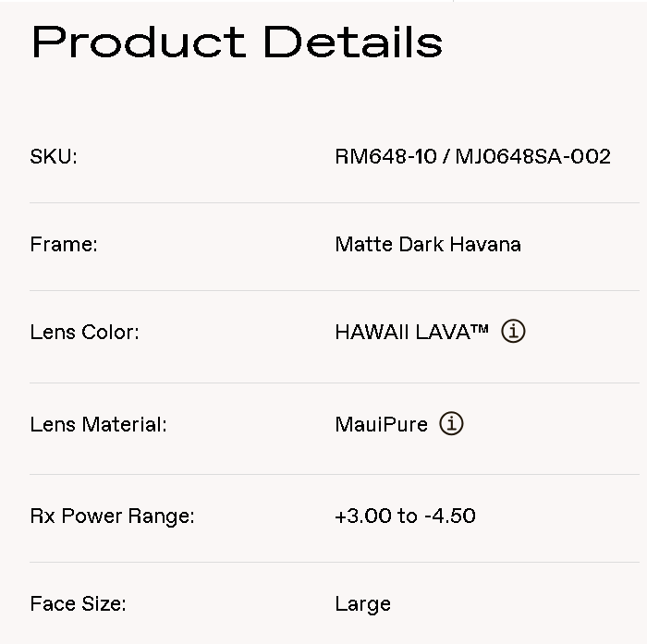Image resolution: width=647 pixels, height=644 pixels.
Task: Click the "Lens Material:" label
Action: (98, 425)
